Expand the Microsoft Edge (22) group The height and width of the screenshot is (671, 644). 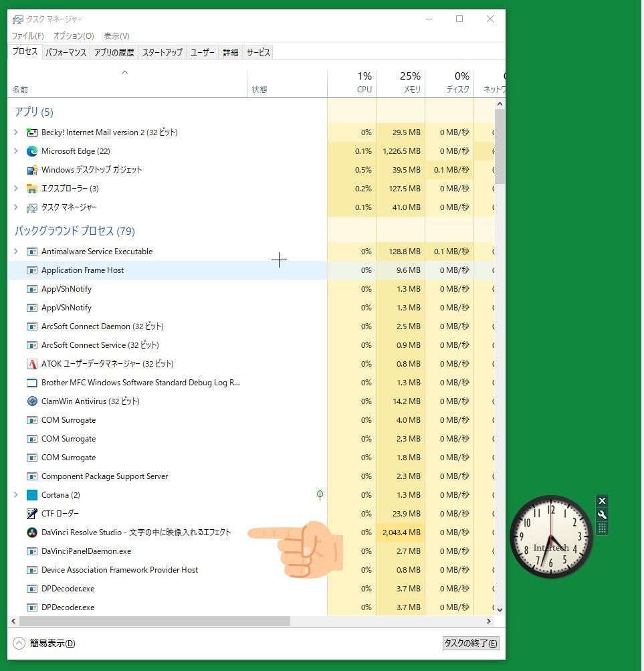[x=16, y=151]
